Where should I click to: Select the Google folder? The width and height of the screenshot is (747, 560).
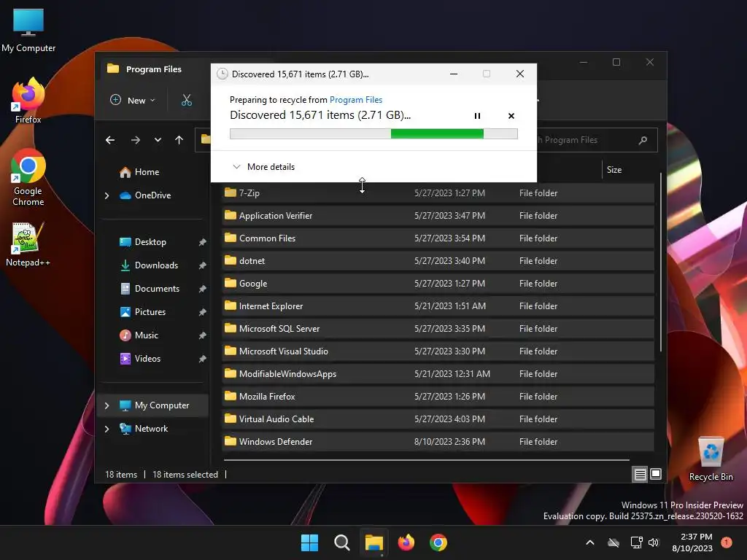tap(438, 284)
